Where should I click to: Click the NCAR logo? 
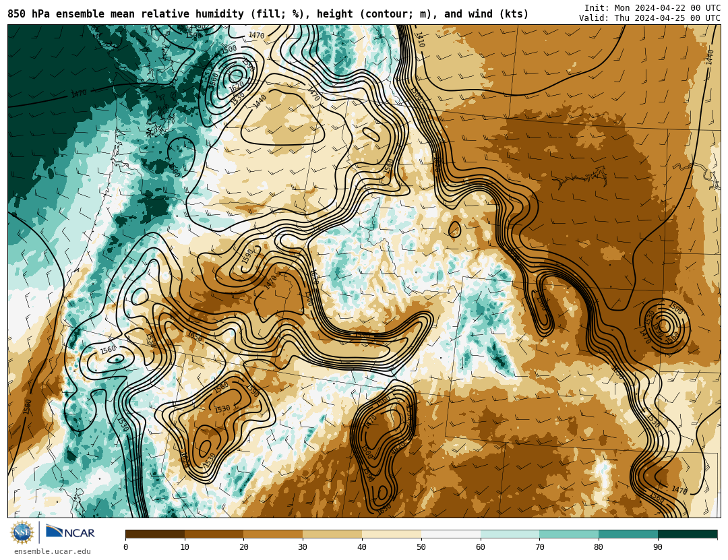(70, 532)
